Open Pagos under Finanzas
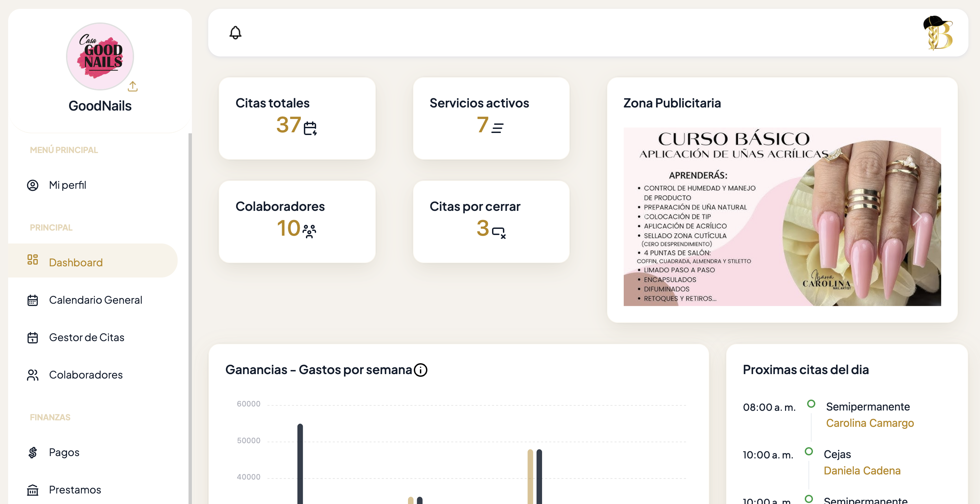 tap(64, 452)
